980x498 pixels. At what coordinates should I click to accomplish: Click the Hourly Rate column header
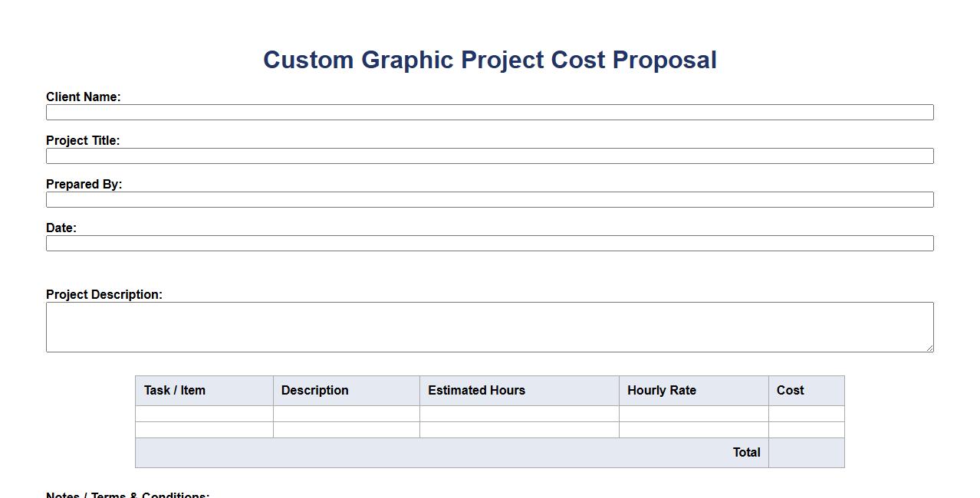tap(662, 391)
